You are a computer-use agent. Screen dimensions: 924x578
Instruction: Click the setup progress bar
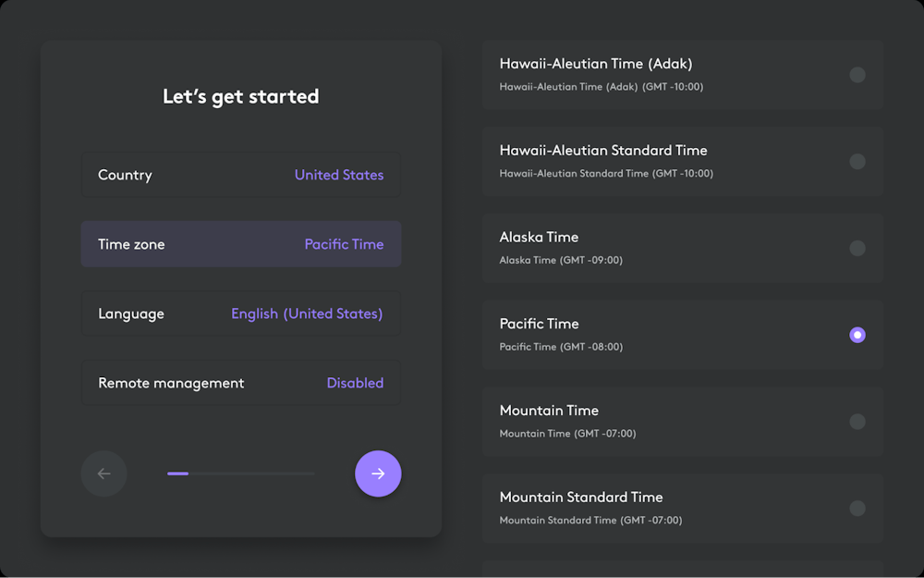point(240,473)
